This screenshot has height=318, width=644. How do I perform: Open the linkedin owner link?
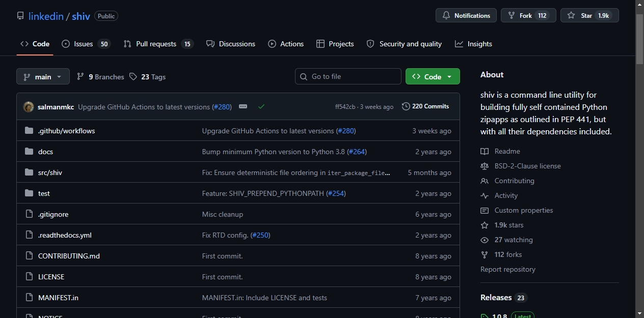(46, 16)
